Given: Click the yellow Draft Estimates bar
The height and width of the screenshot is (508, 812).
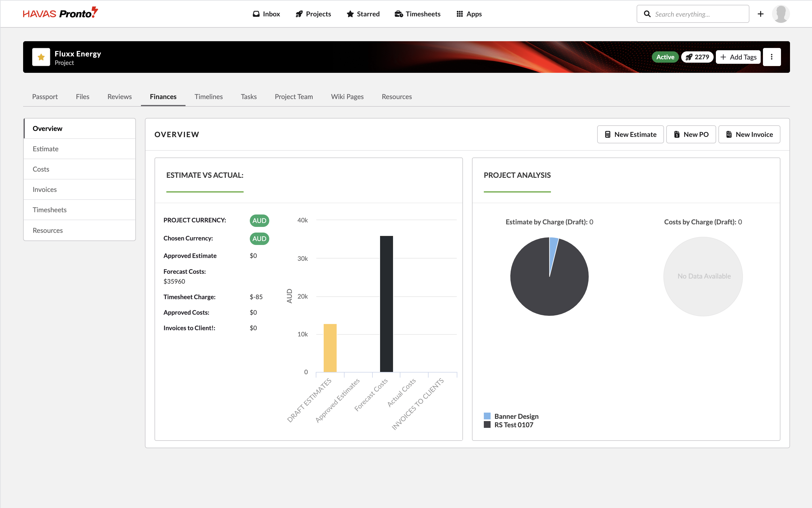Looking at the screenshot, I should click(330, 348).
